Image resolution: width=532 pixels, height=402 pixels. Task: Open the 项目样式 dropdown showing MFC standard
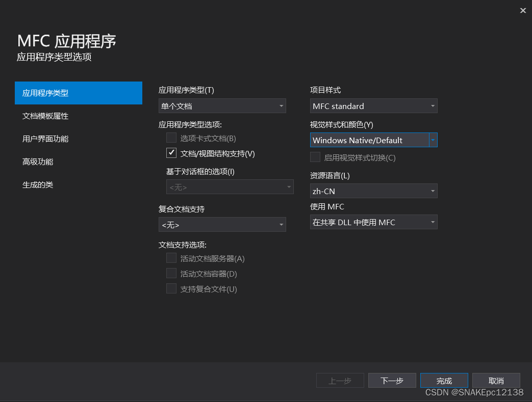pyautogui.click(x=373, y=105)
